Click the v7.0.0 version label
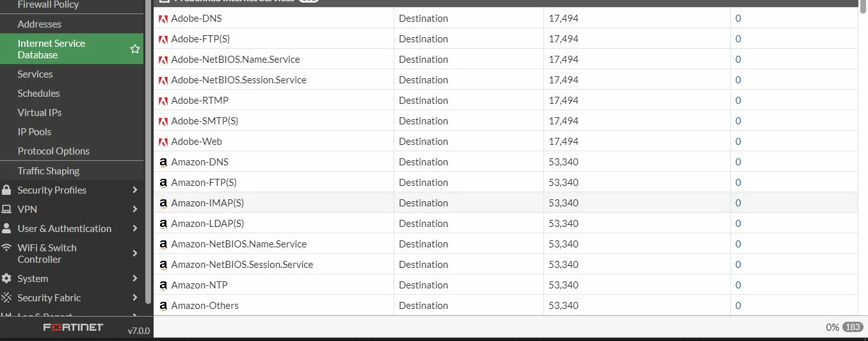 tap(138, 331)
